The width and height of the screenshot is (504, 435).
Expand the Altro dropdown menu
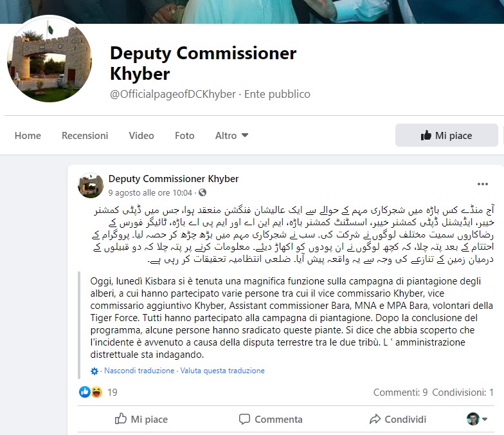click(x=231, y=135)
